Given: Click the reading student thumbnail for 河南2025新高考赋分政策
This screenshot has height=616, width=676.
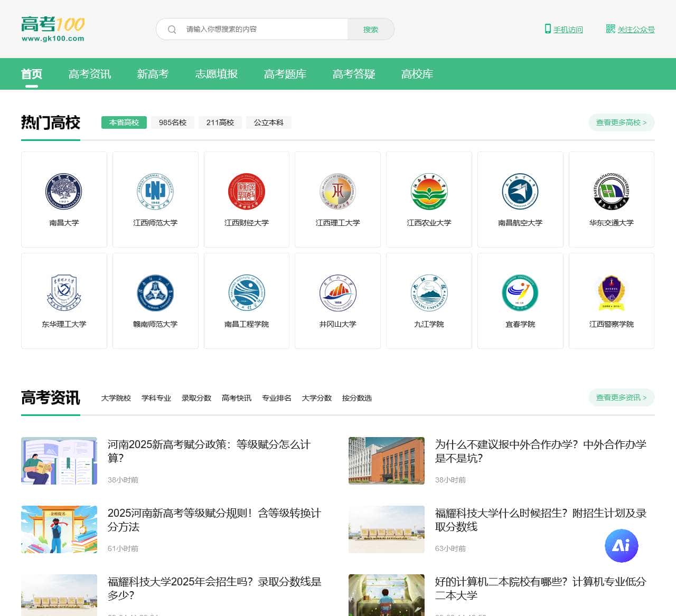Looking at the screenshot, I should click(x=59, y=461).
